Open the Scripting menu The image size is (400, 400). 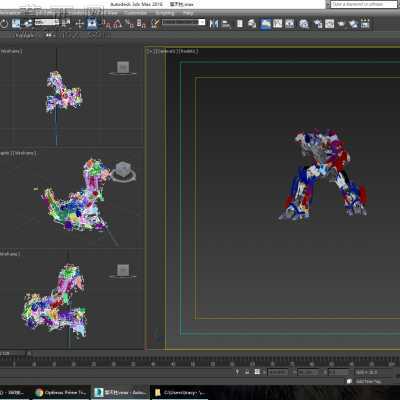tap(165, 13)
